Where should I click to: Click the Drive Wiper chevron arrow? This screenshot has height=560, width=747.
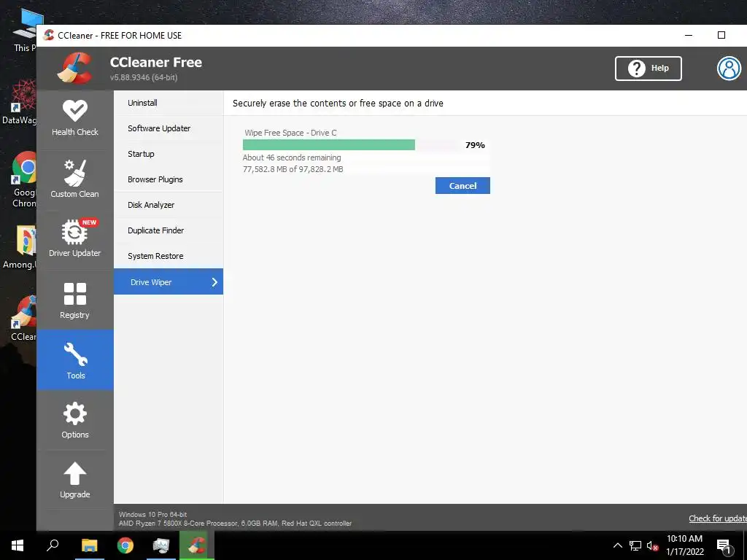click(214, 282)
